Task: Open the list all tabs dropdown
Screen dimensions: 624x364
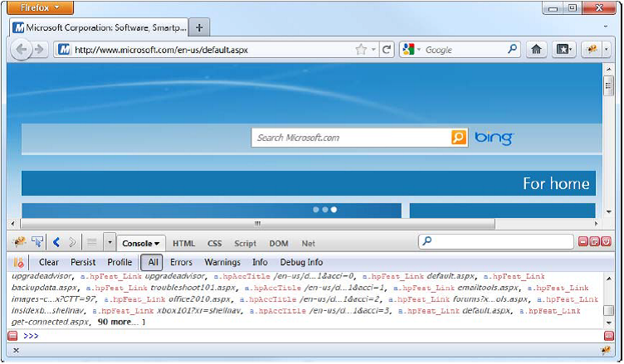Action: pos(606,27)
